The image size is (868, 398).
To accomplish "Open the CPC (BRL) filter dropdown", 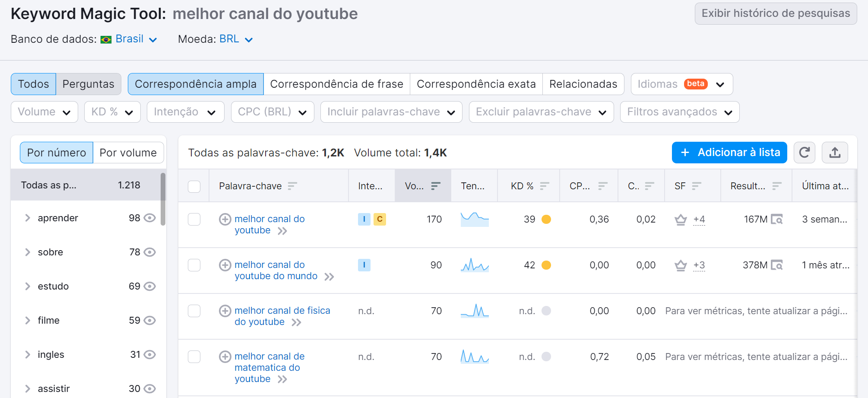I will coord(272,112).
